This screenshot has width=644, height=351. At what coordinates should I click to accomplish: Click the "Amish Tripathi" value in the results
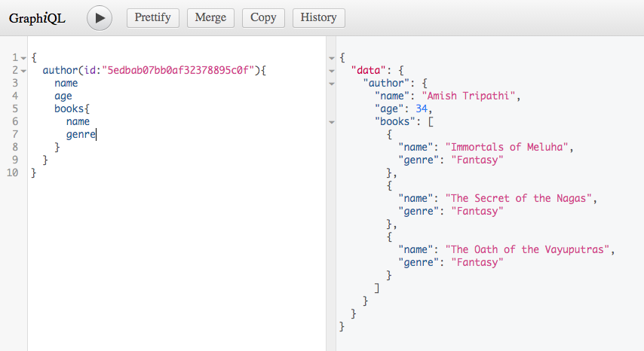click(x=470, y=96)
